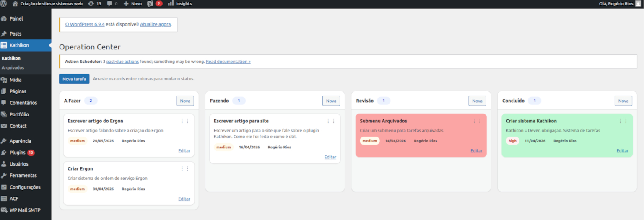Click the Atualize agora link

point(156,24)
